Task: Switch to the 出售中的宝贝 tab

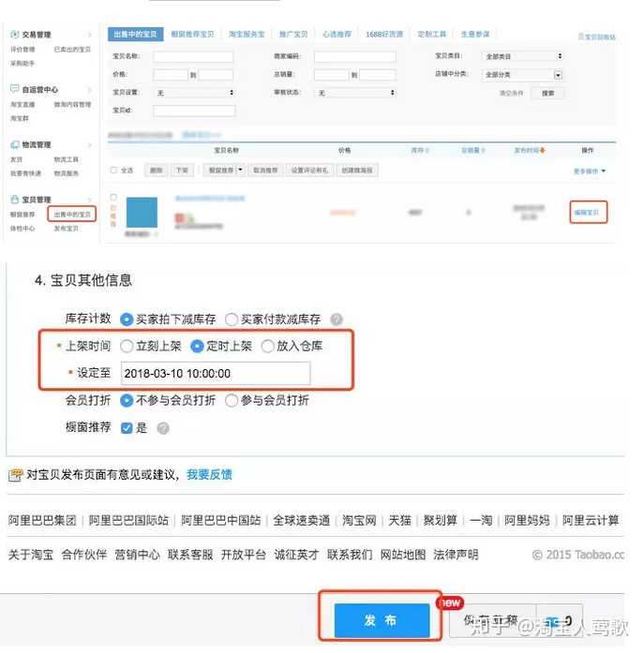Action: pos(135,34)
